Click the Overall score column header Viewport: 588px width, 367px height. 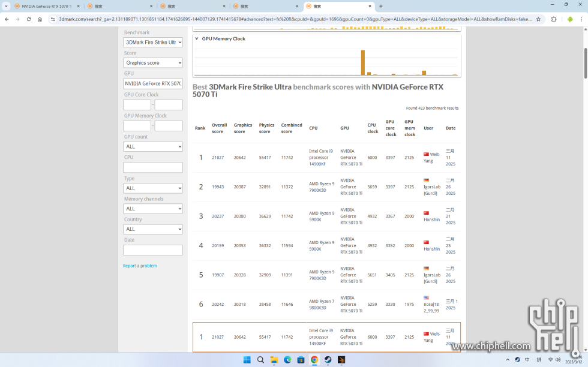(x=220, y=128)
